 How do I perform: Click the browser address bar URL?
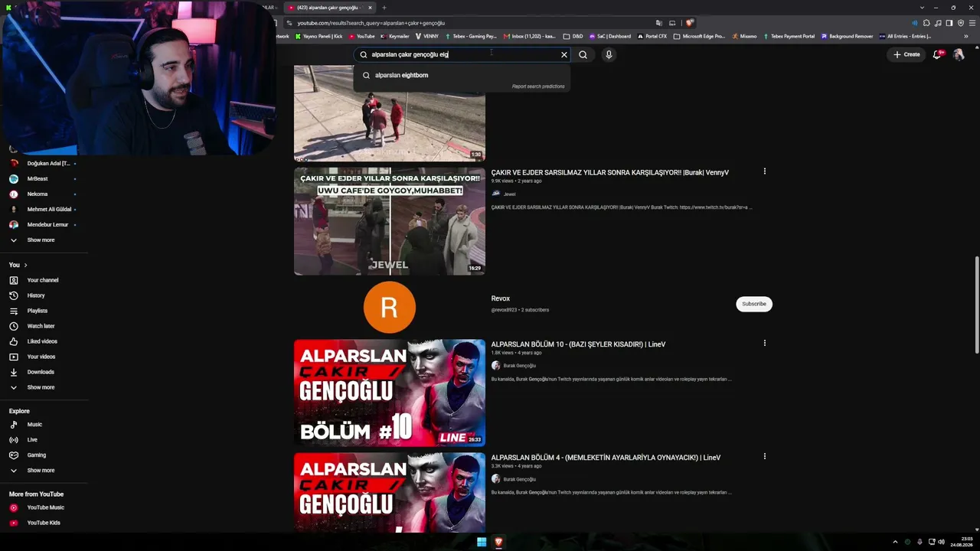tap(371, 23)
